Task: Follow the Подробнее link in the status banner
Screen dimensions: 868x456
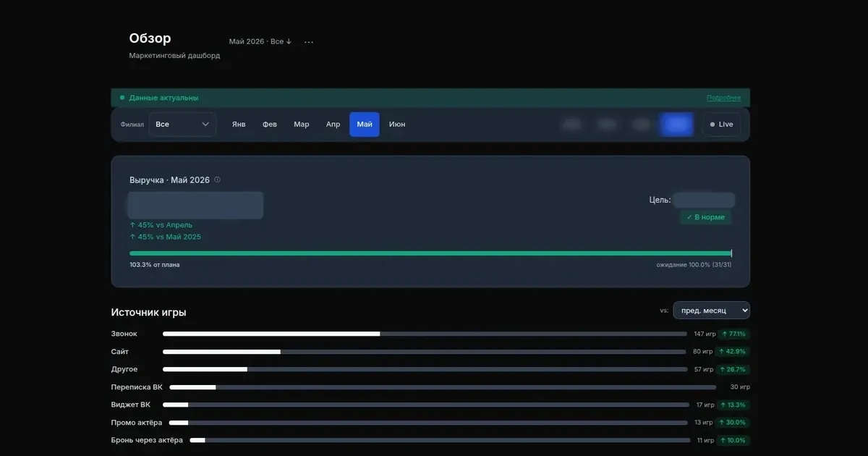Action: point(723,98)
